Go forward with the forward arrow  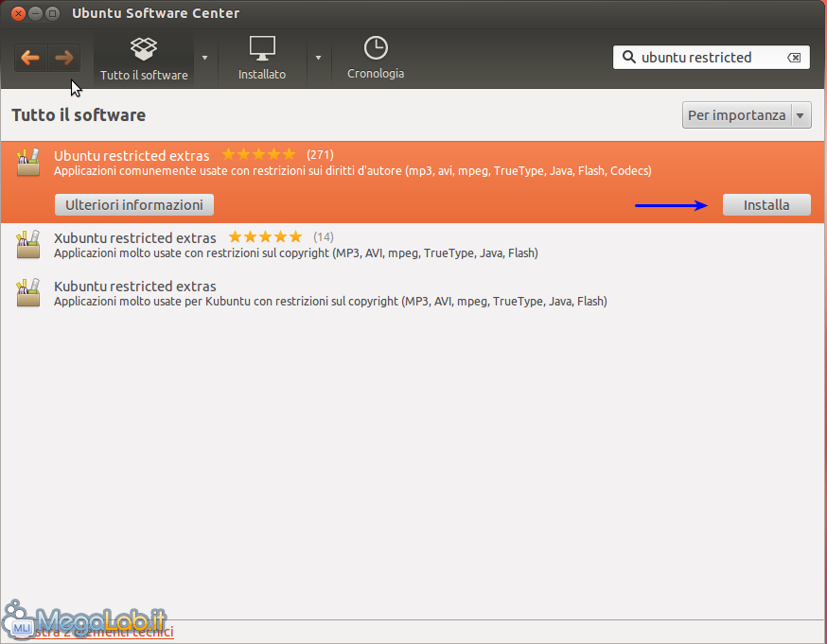[x=63, y=58]
